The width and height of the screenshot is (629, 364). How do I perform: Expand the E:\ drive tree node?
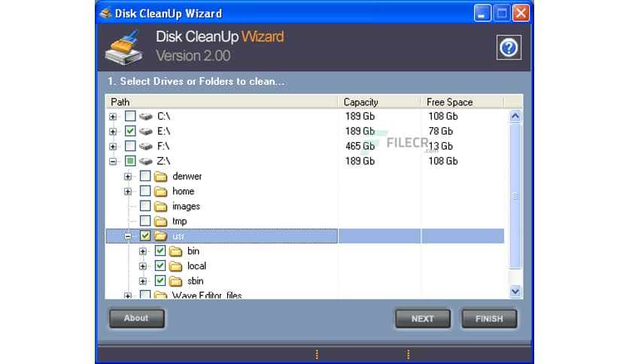pyautogui.click(x=113, y=132)
